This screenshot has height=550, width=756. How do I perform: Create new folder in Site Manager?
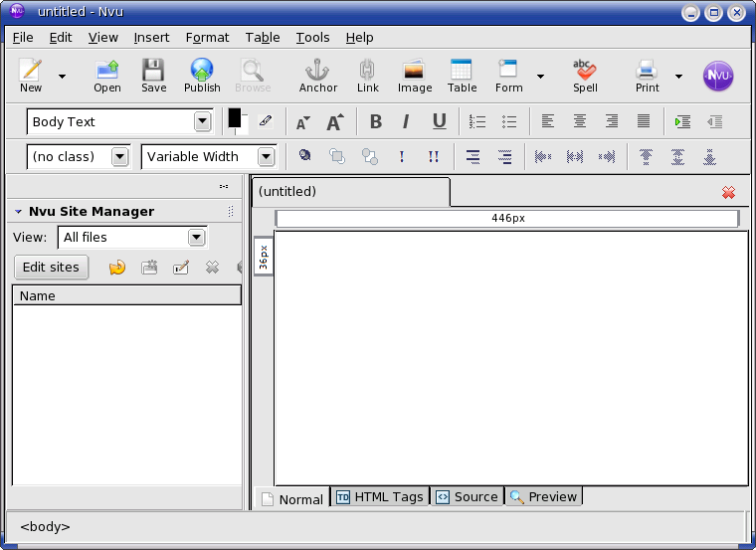click(149, 268)
